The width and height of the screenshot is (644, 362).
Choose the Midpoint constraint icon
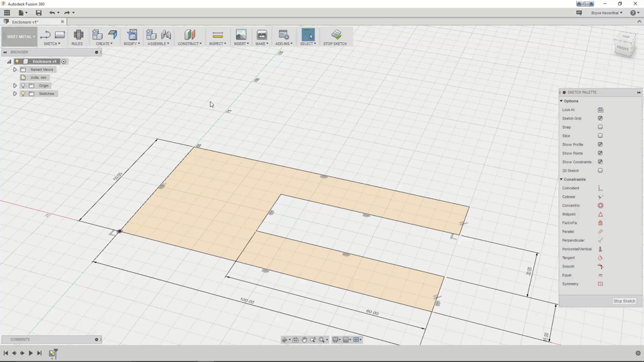click(x=600, y=215)
